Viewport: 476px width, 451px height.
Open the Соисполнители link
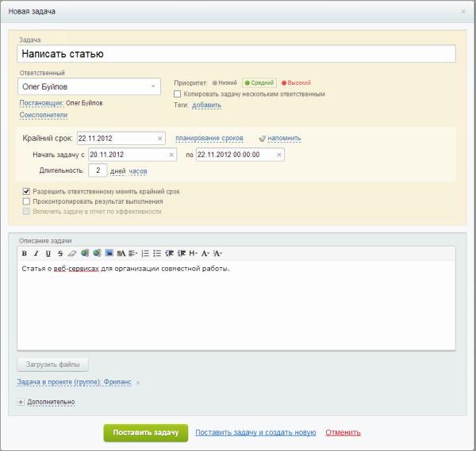[x=43, y=115]
